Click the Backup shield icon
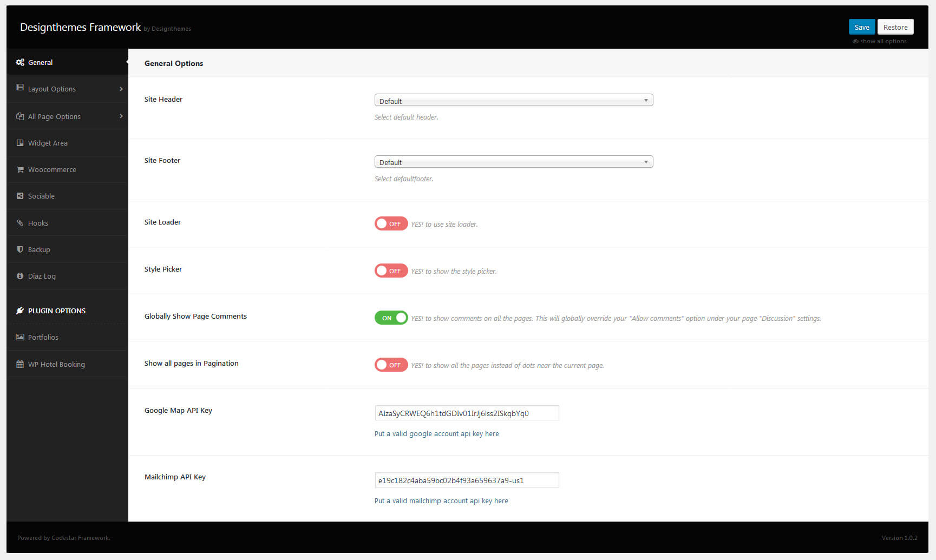The image size is (936, 560). click(20, 249)
